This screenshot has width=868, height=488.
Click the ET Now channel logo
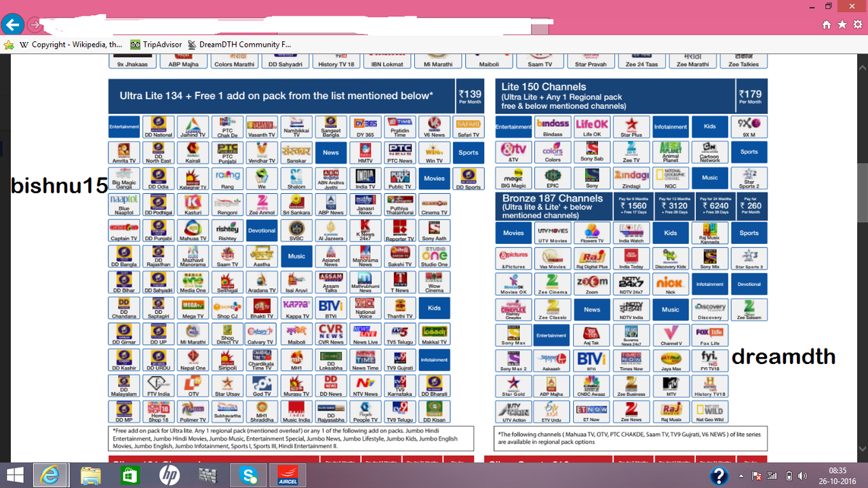[x=592, y=412]
